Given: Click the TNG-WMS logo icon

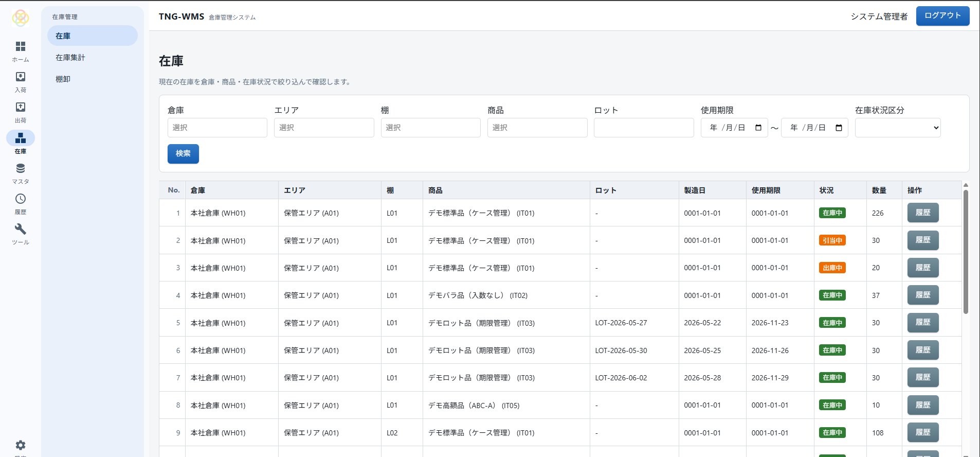Looking at the screenshot, I should pos(21,18).
